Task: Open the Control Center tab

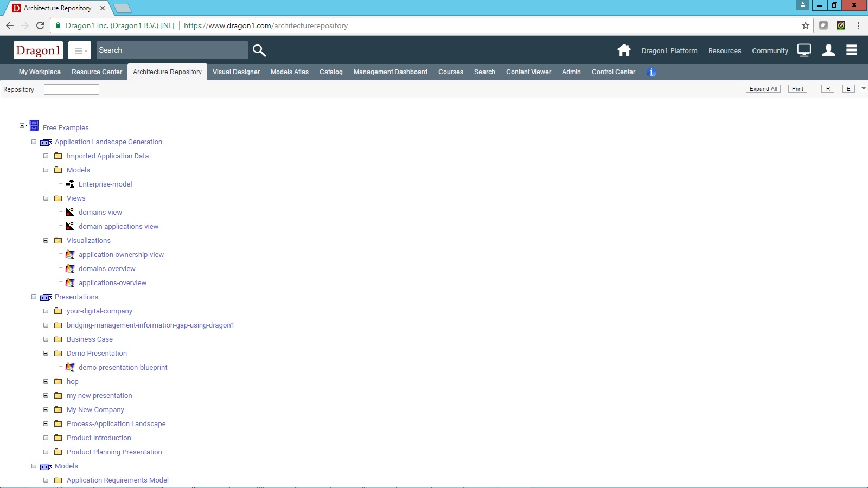Action: (614, 72)
